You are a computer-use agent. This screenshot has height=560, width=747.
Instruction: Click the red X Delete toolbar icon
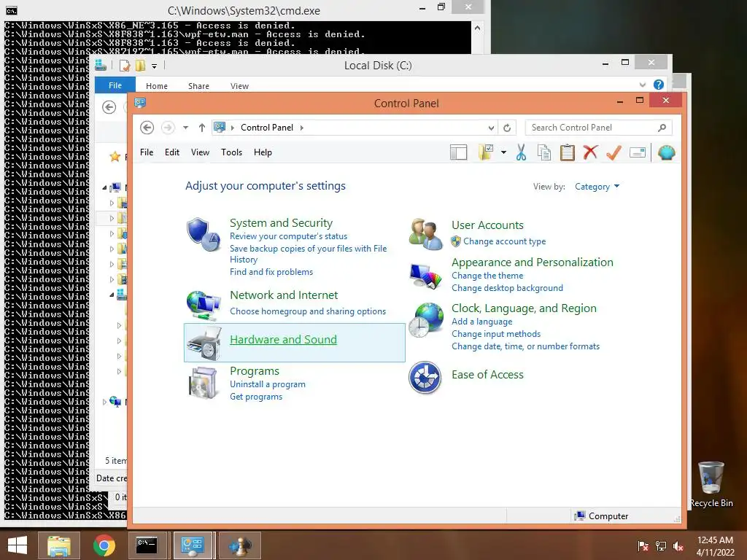coord(590,152)
